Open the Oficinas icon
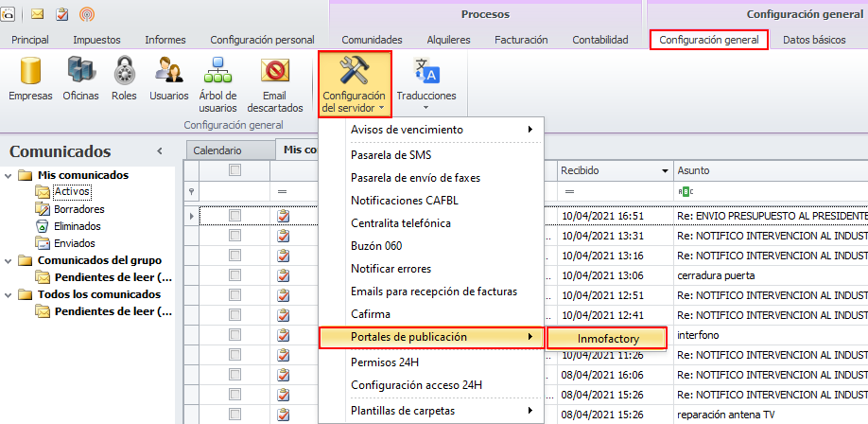The width and height of the screenshot is (868, 424). pos(80,79)
